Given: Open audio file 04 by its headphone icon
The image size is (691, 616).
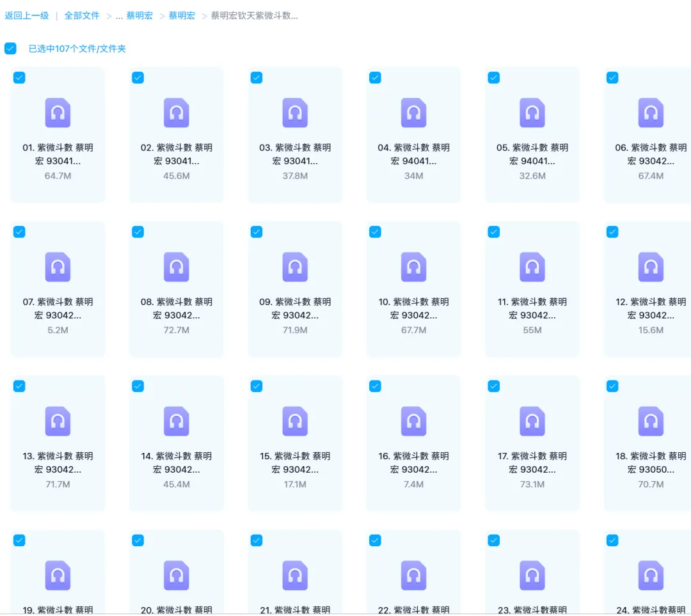Looking at the screenshot, I should click(413, 113).
